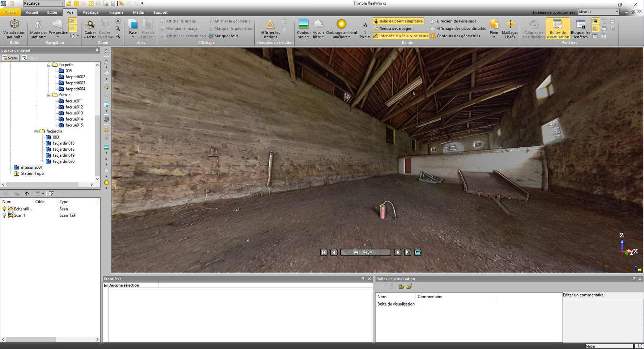This screenshot has width=644, height=349.
Task: Switch to the Imagerie ribbon tab
Action: tap(116, 12)
